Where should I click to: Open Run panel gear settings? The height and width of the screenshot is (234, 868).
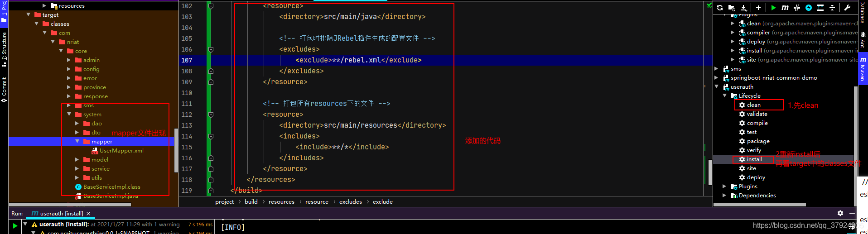pos(840,213)
